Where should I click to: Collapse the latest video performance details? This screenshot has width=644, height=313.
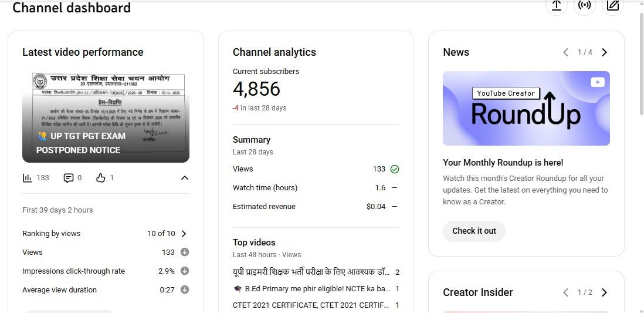(184, 178)
